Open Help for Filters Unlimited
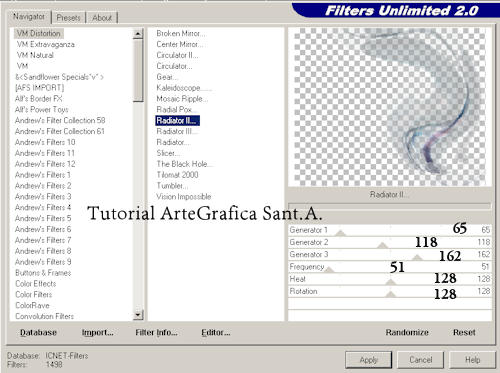The image size is (500, 373). click(x=472, y=360)
